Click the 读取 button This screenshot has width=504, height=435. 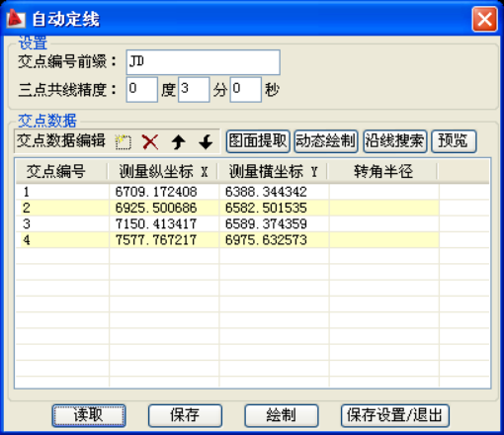[89, 415]
